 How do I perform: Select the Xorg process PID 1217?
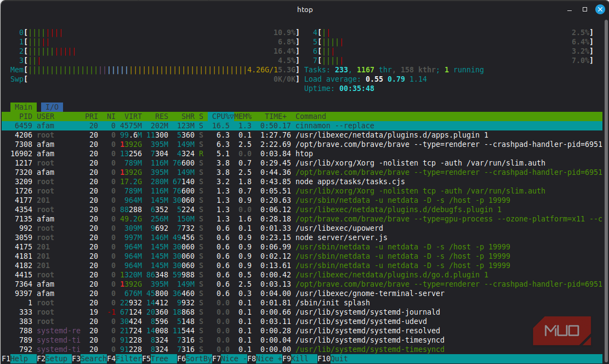pos(302,163)
